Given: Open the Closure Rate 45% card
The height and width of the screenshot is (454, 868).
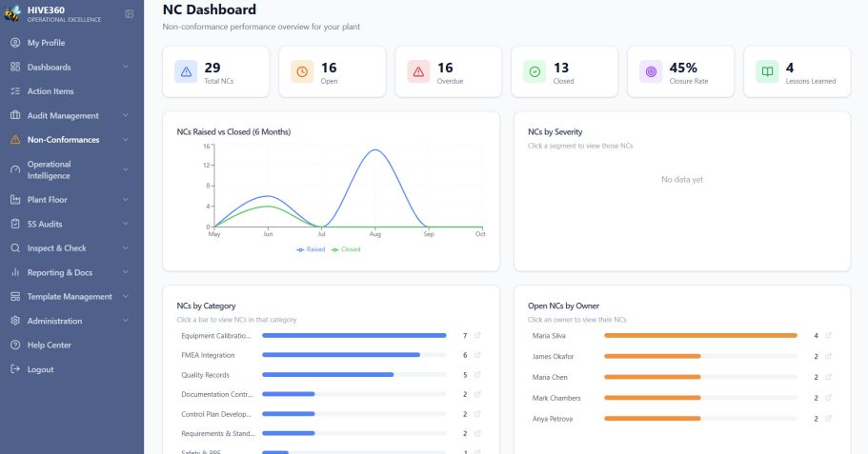Looking at the screenshot, I should point(681,72).
